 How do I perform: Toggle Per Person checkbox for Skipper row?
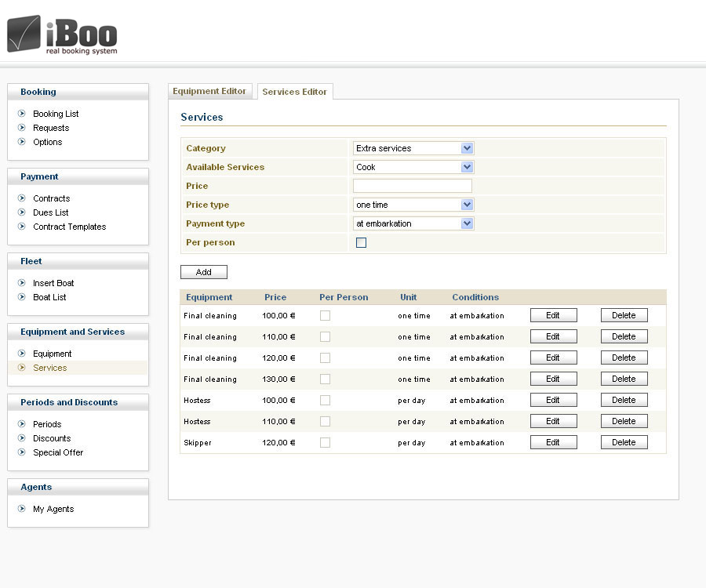tap(325, 443)
